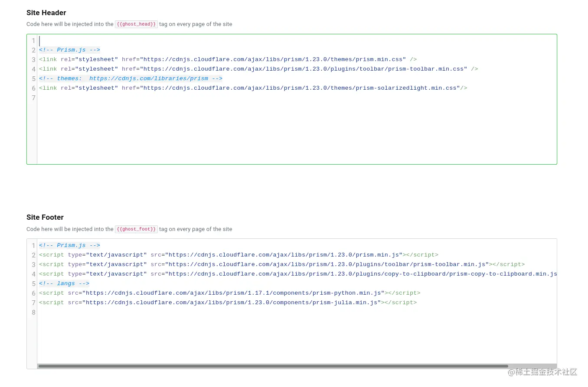Select the Site Footer heading

[x=45, y=217]
